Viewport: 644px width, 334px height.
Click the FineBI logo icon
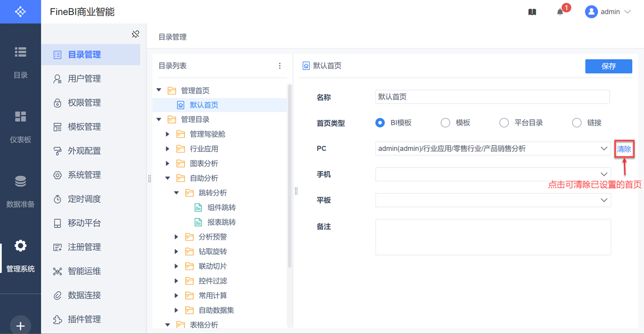(20, 11)
